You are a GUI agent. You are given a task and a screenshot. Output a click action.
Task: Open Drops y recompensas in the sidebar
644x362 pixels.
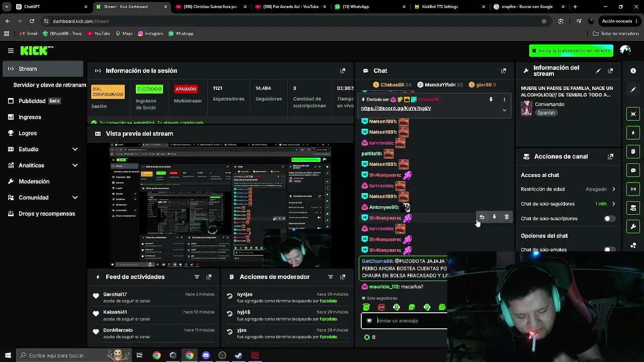(x=43, y=214)
